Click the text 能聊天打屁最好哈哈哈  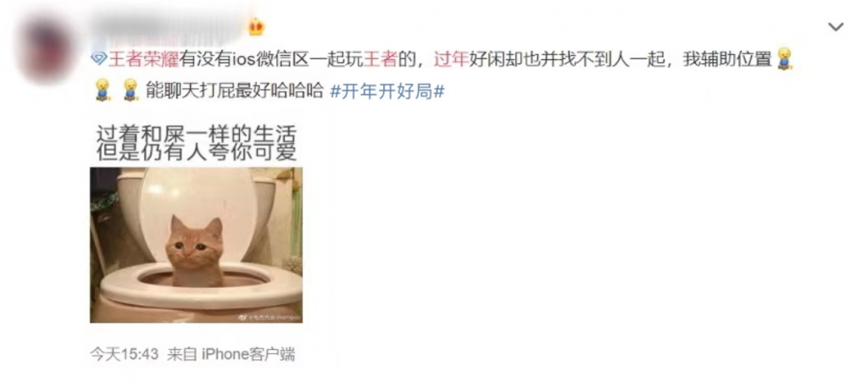[x=234, y=91]
